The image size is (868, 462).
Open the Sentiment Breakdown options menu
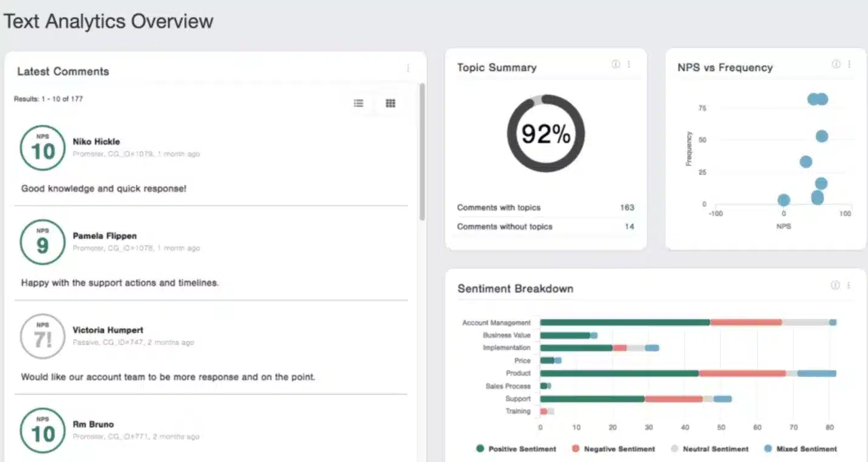[849, 284]
